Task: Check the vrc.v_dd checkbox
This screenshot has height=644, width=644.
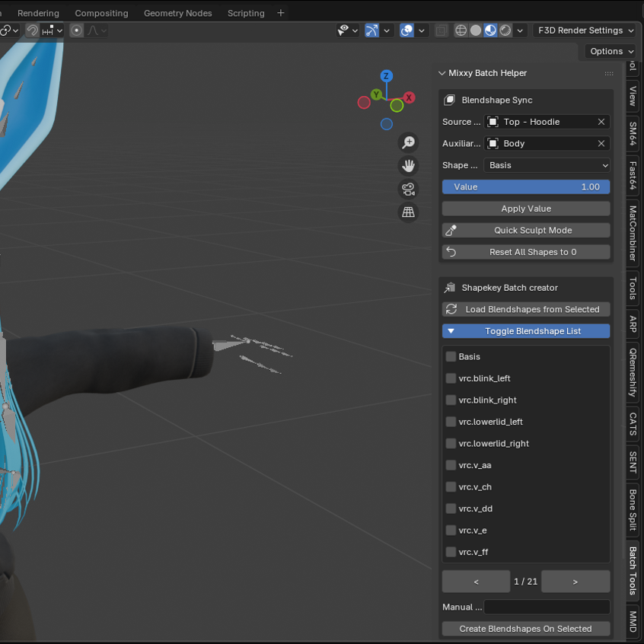Action: pyautogui.click(x=451, y=509)
